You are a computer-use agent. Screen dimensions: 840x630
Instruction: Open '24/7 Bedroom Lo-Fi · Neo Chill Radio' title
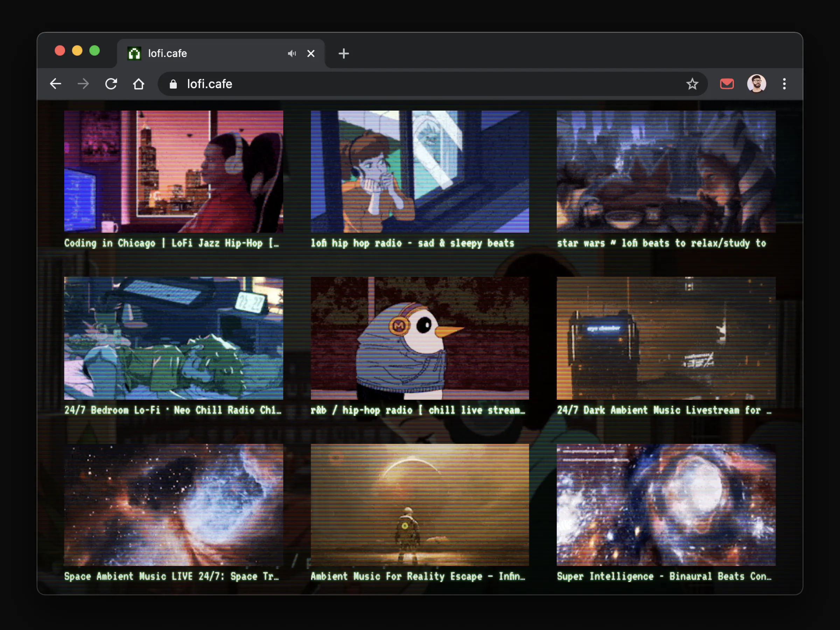point(173,410)
